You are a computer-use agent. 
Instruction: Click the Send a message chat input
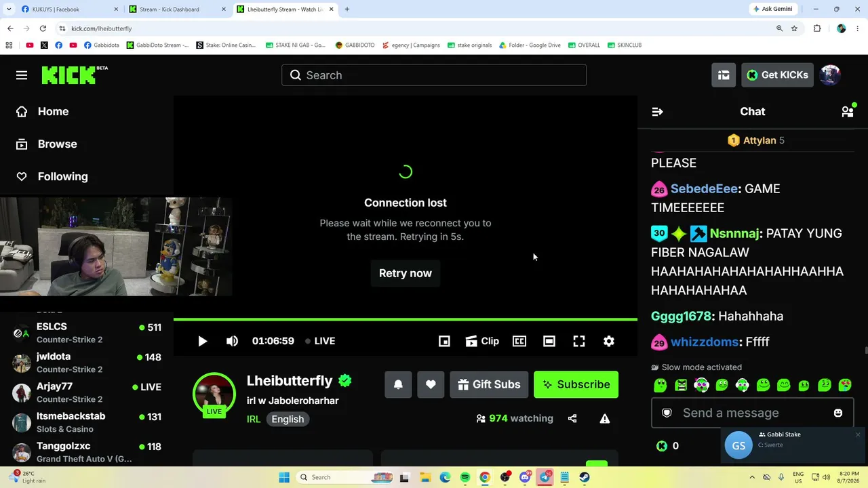click(x=752, y=413)
